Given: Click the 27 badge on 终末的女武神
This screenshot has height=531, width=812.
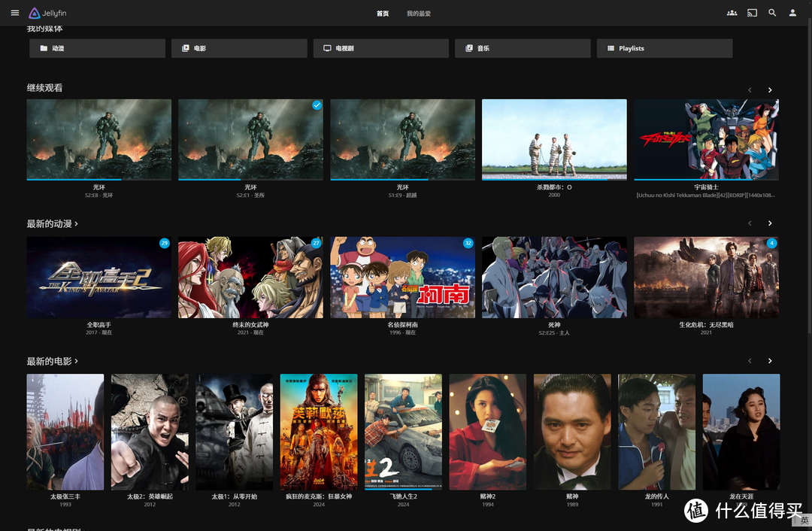Looking at the screenshot, I should 316,243.
